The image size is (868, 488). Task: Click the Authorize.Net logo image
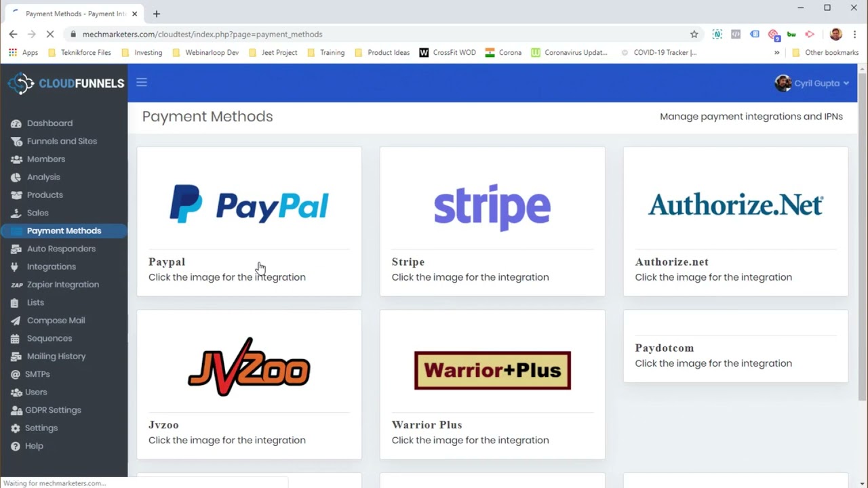point(736,204)
